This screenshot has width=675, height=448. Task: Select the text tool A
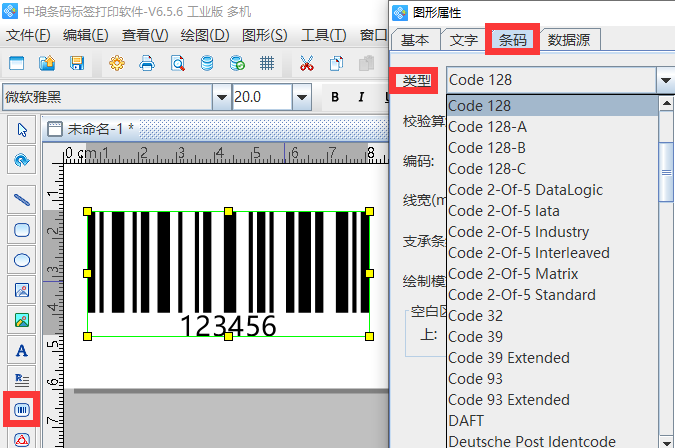22,351
